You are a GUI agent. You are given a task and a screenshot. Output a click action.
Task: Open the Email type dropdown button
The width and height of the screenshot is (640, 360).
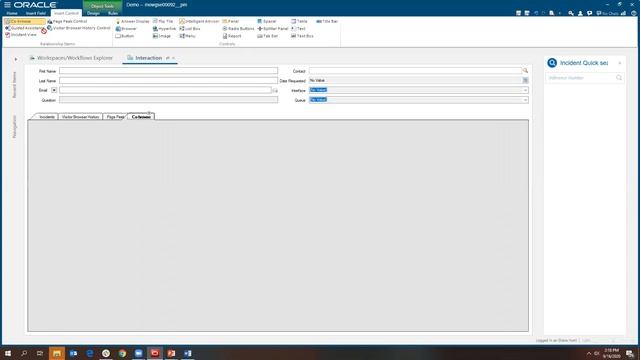click(54, 90)
